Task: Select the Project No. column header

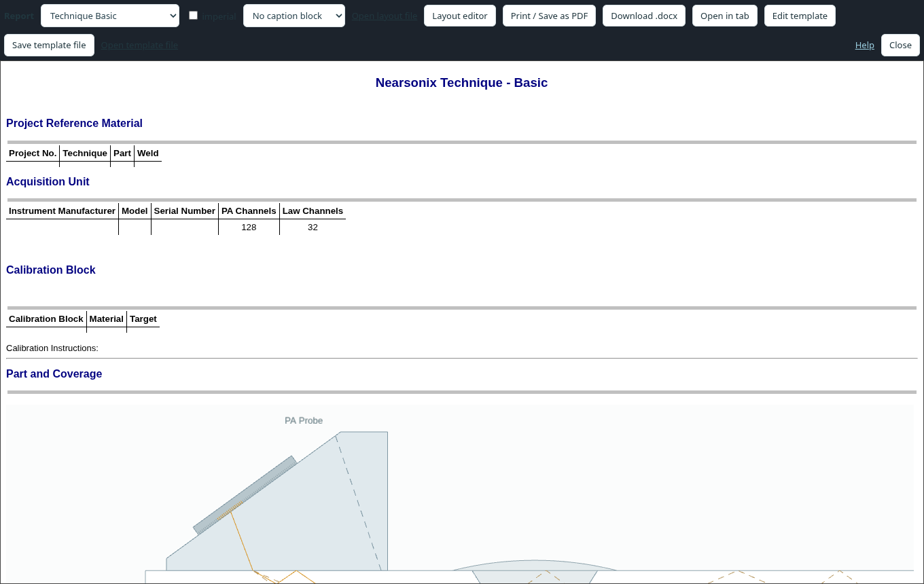Action: click(x=33, y=153)
